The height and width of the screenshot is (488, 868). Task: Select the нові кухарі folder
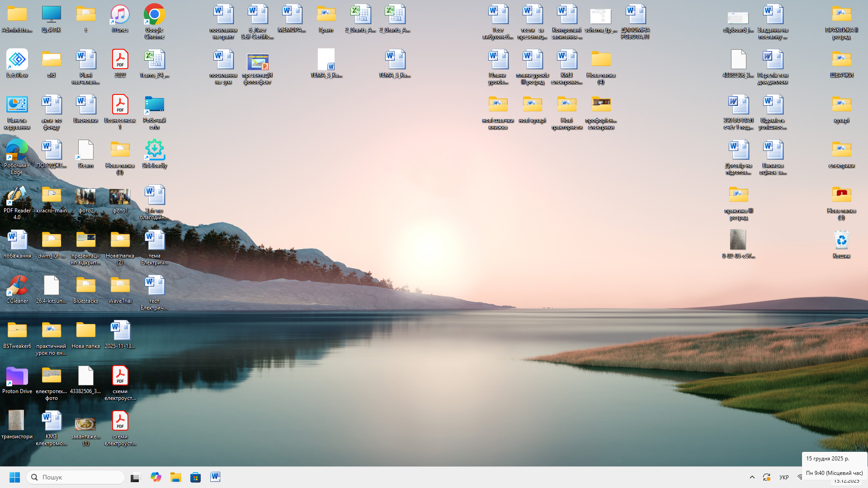pyautogui.click(x=532, y=109)
